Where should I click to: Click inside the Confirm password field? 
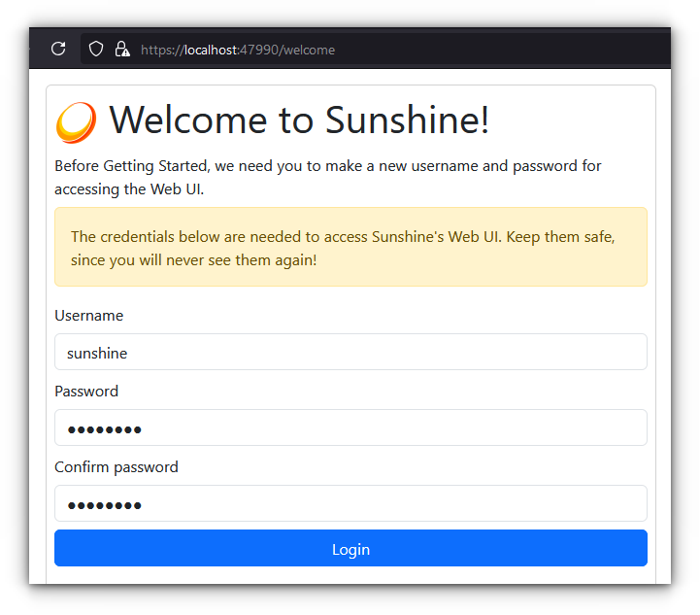350,504
